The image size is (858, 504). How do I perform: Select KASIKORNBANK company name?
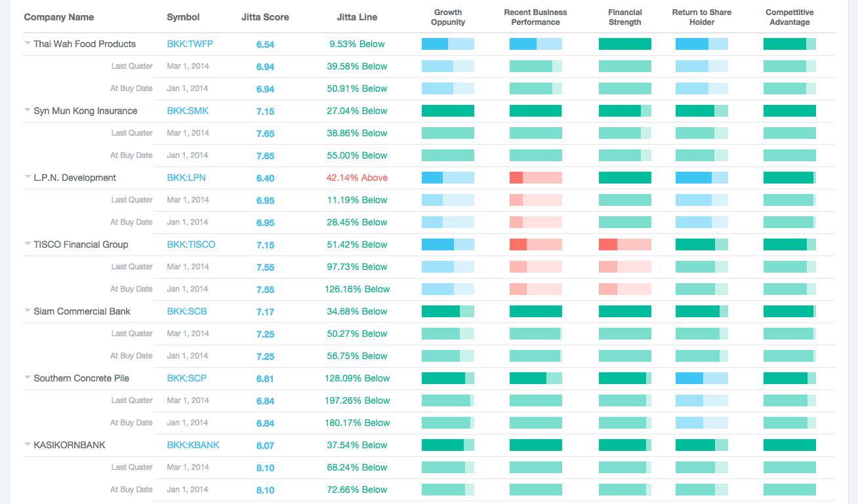tap(70, 445)
